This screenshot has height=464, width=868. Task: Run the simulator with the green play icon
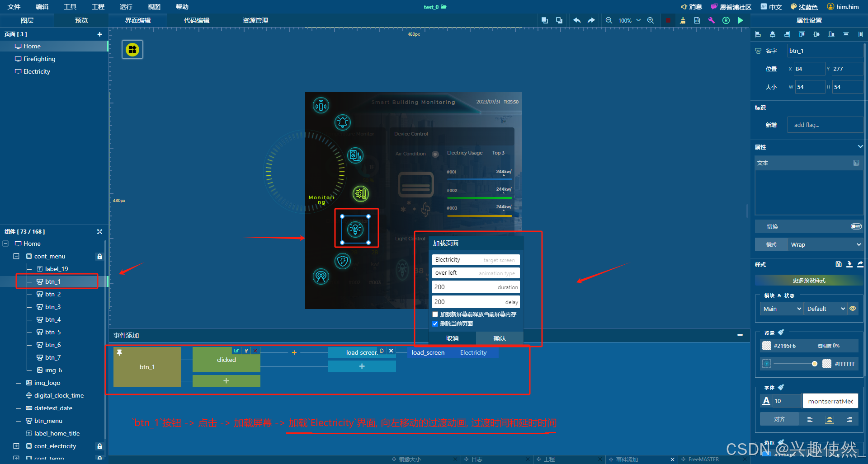pos(741,20)
